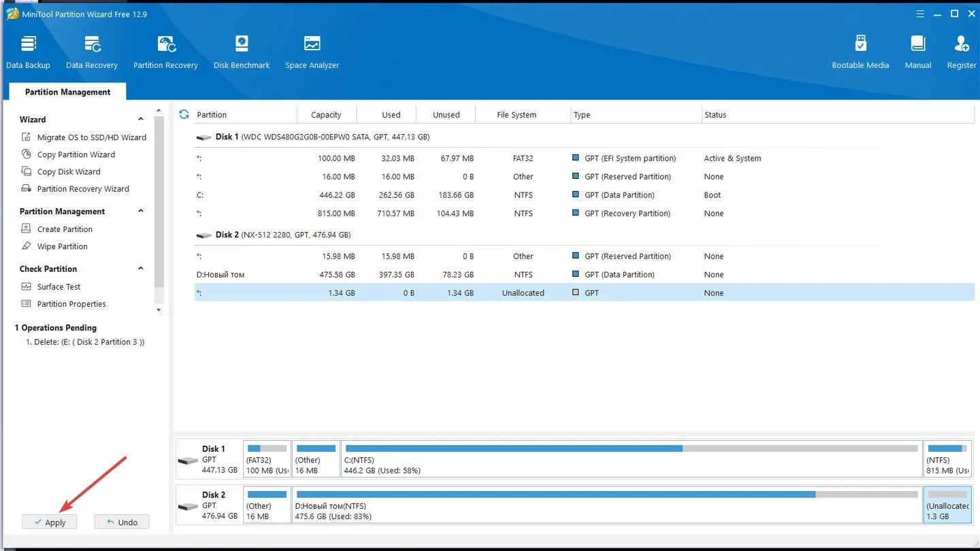Launch the Data Recovery tool
The image size is (980, 551).
pyautogui.click(x=92, y=52)
